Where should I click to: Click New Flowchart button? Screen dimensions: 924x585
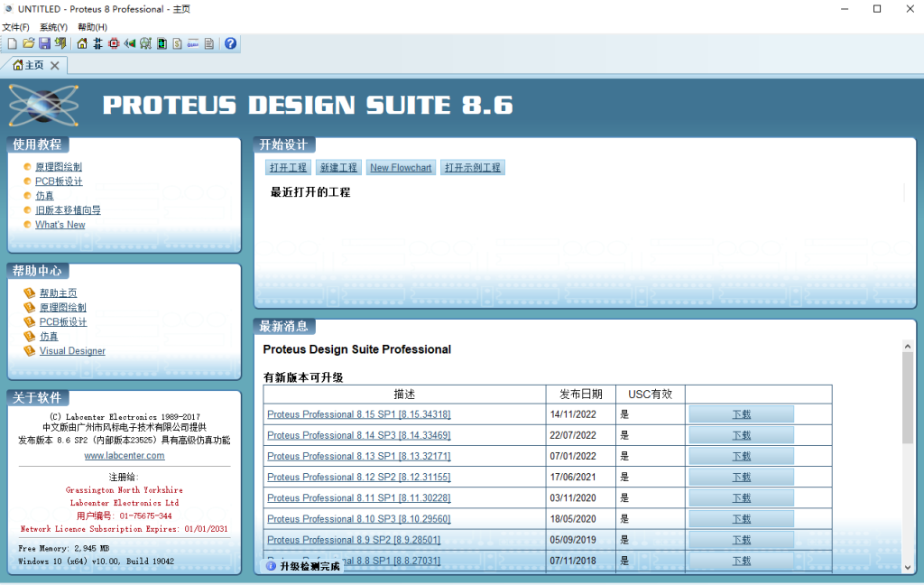point(401,168)
